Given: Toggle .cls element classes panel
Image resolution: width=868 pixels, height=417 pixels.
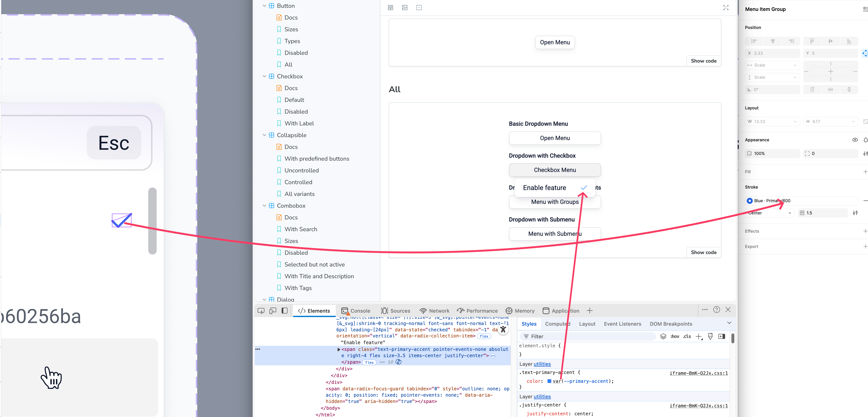Looking at the screenshot, I should (x=687, y=337).
